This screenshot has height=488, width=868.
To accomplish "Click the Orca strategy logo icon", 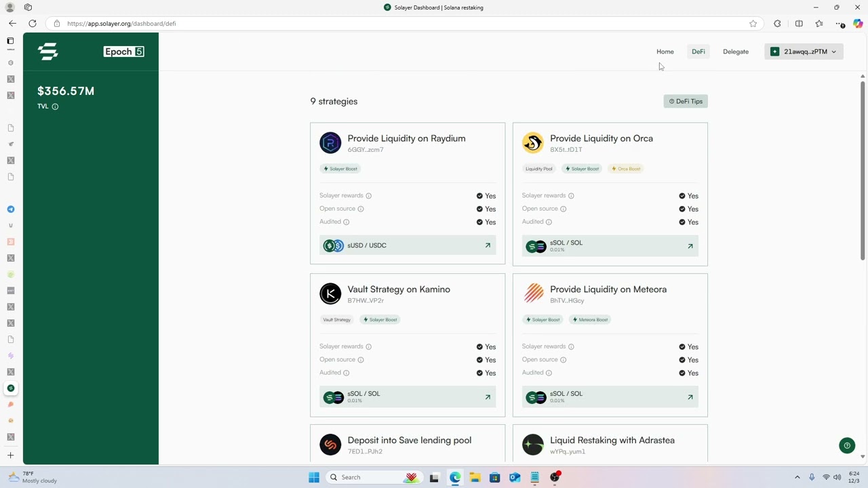I will coord(533,143).
